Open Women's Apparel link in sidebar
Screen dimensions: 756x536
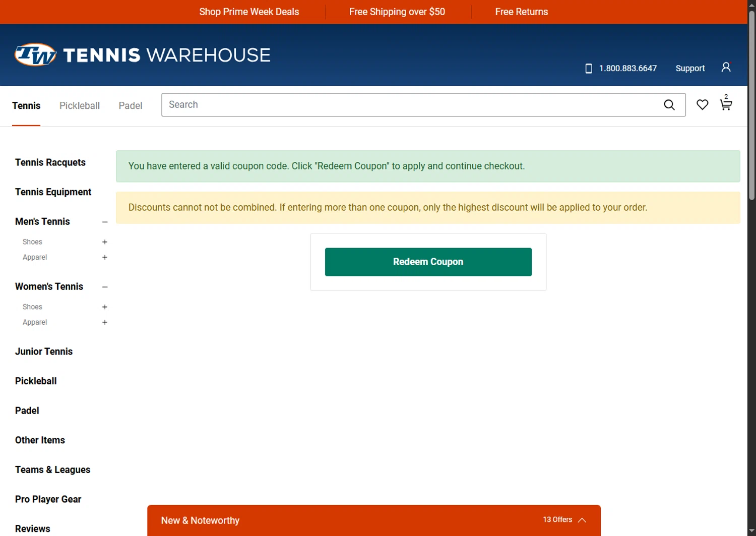click(x=35, y=322)
